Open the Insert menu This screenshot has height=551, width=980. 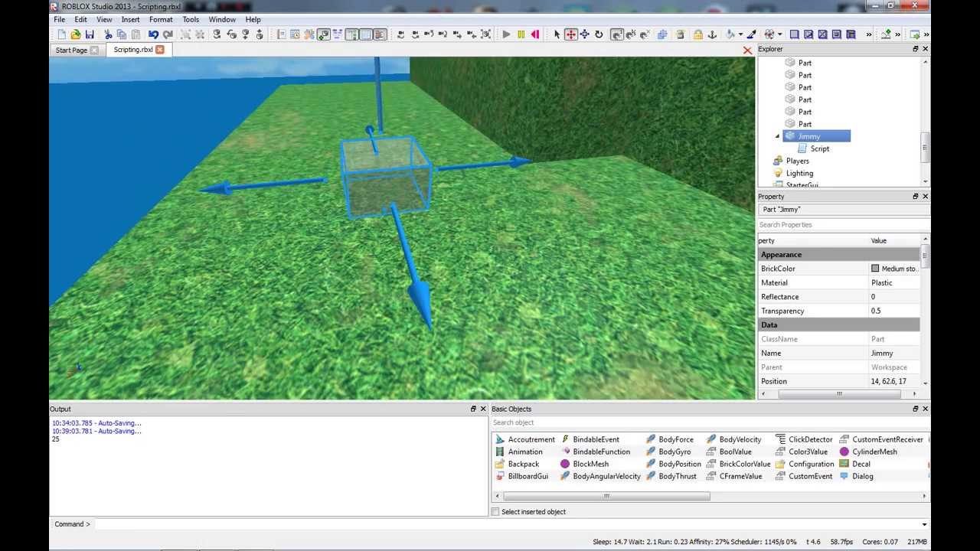pos(130,19)
